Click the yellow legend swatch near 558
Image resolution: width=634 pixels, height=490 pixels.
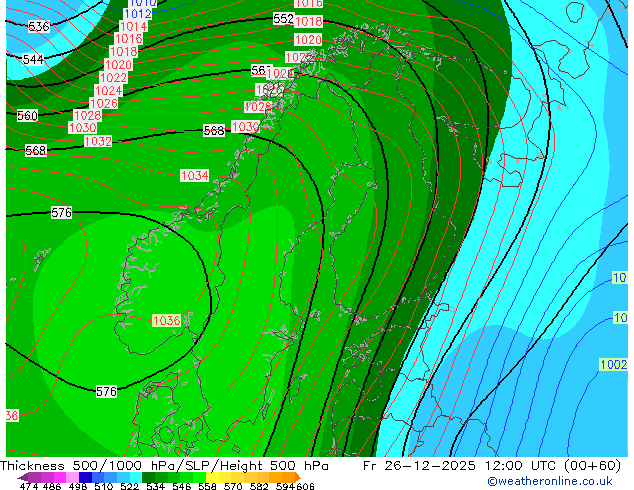point(212,477)
